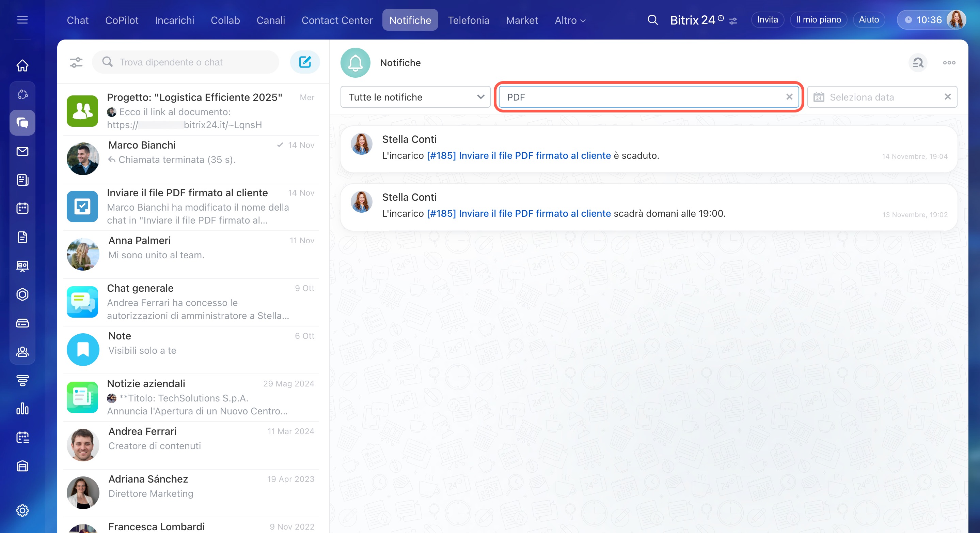
Task: Open task #185 link in first notification
Action: [x=519, y=155]
